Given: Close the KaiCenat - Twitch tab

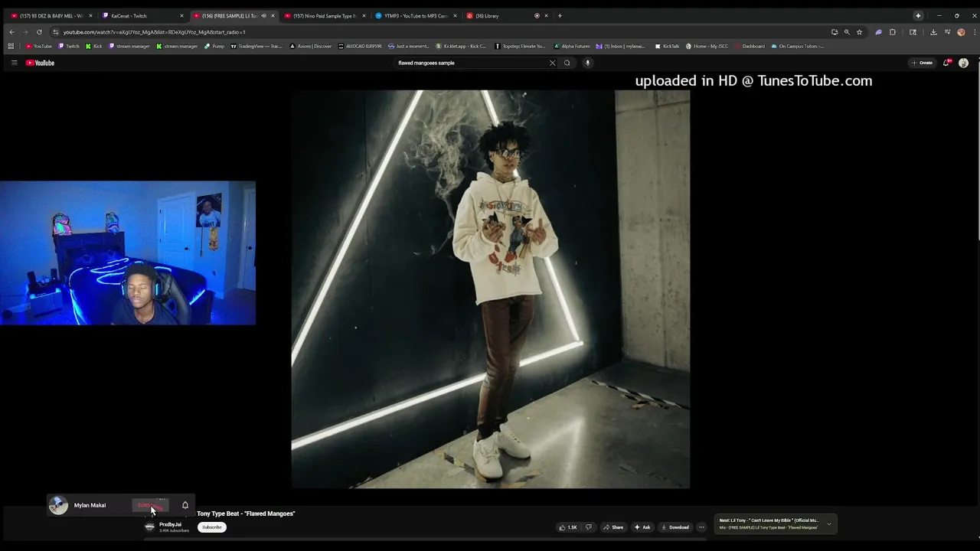Looking at the screenshot, I should [x=181, y=15].
